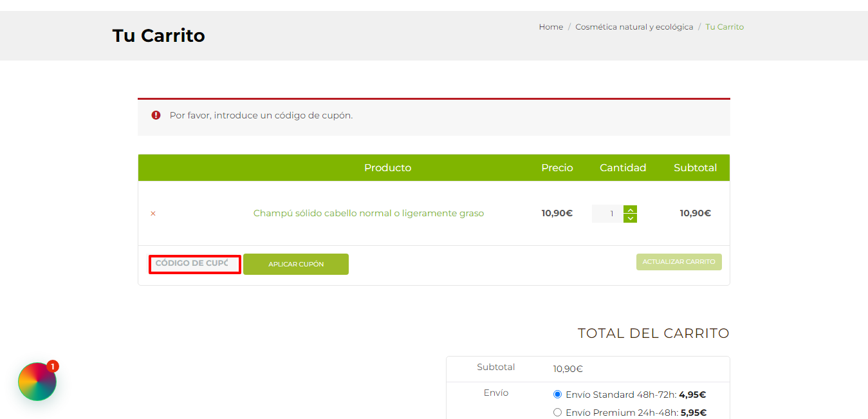Remove the Champú sólido item from cart

pos(153,214)
